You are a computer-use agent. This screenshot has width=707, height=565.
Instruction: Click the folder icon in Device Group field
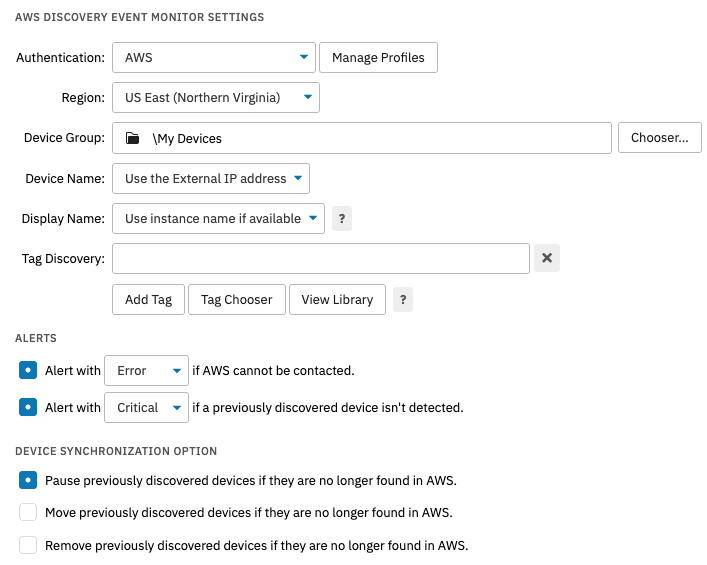(132, 138)
